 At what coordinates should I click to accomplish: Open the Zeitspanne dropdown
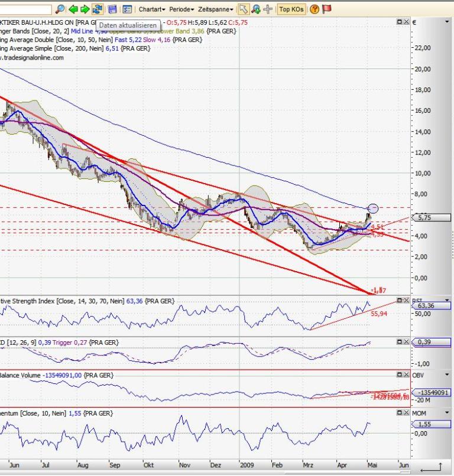[x=215, y=9]
